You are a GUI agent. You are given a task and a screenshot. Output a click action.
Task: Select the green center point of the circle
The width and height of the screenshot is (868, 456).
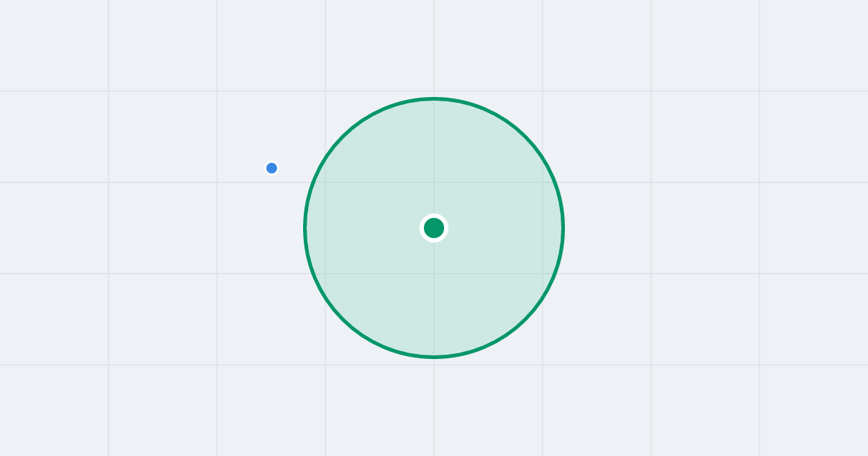[x=434, y=228]
